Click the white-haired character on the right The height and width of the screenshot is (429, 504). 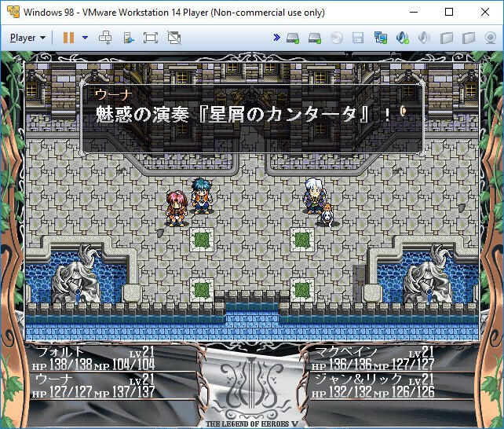tap(312, 194)
